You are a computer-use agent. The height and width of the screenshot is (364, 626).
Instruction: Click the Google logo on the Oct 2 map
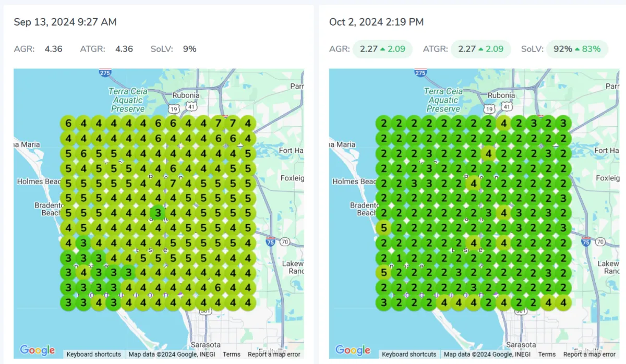pyautogui.click(x=353, y=350)
